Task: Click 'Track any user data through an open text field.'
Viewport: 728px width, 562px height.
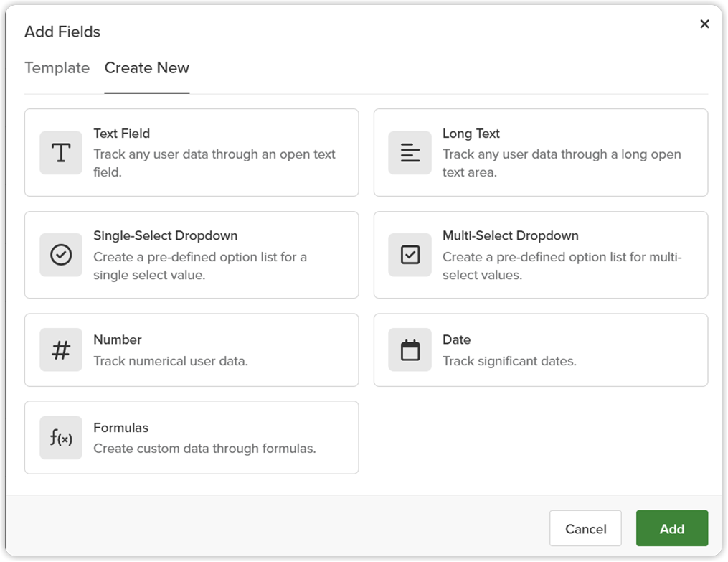Action: point(214,163)
